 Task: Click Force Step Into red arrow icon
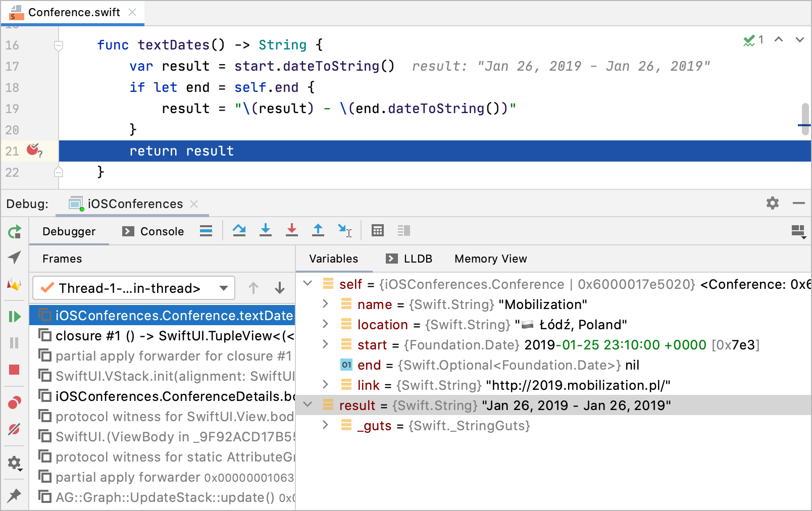pos(292,230)
